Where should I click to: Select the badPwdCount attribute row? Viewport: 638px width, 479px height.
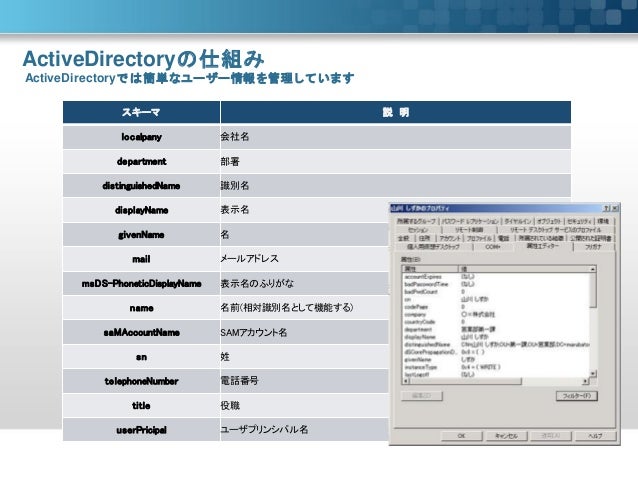[496, 292]
